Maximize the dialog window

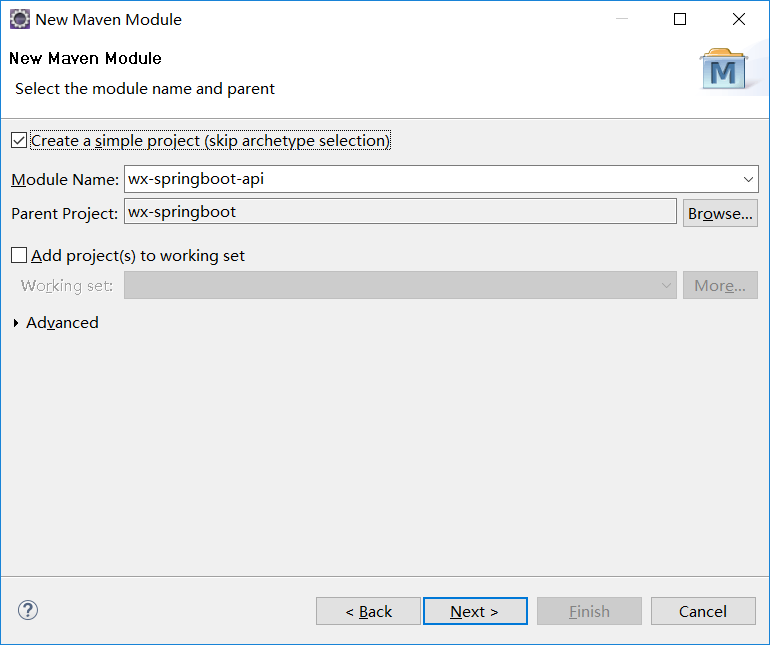click(680, 19)
